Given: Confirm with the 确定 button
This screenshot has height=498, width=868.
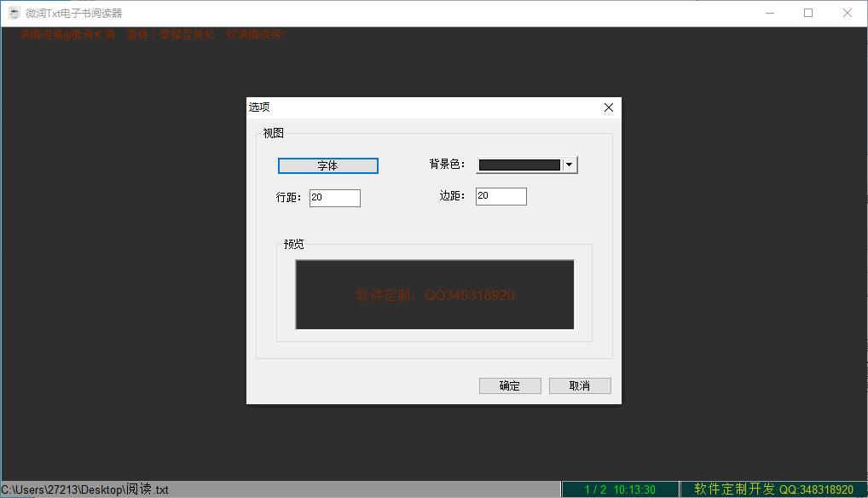Looking at the screenshot, I should pyautogui.click(x=510, y=385).
